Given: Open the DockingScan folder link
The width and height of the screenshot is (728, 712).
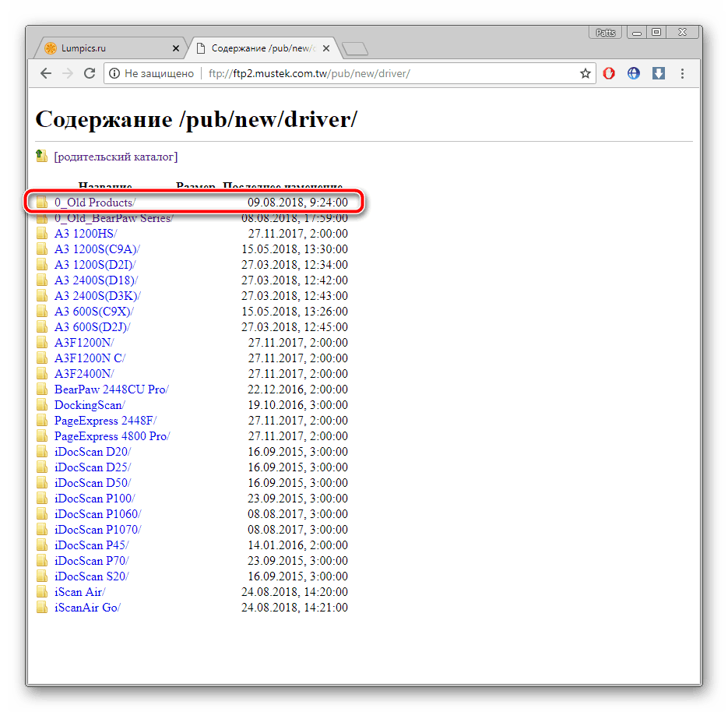Looking at the screenshot, I should [x=89, y=405].
